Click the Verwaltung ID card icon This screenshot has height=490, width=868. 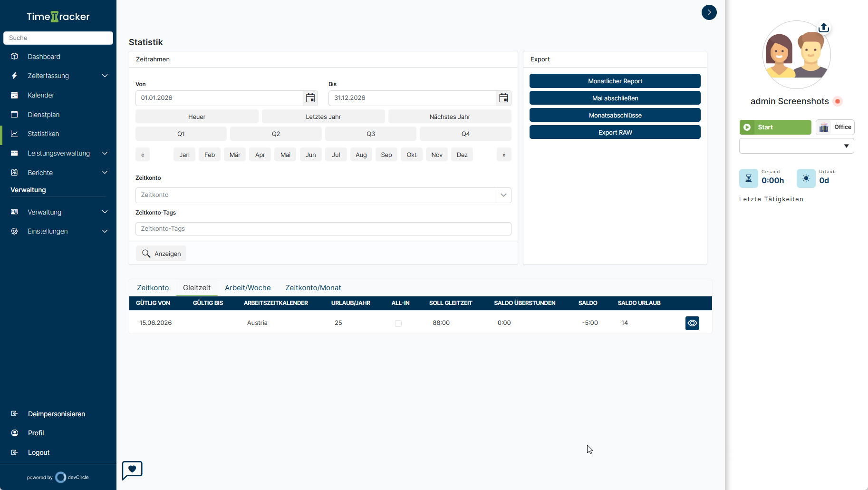tap(14, 212)
